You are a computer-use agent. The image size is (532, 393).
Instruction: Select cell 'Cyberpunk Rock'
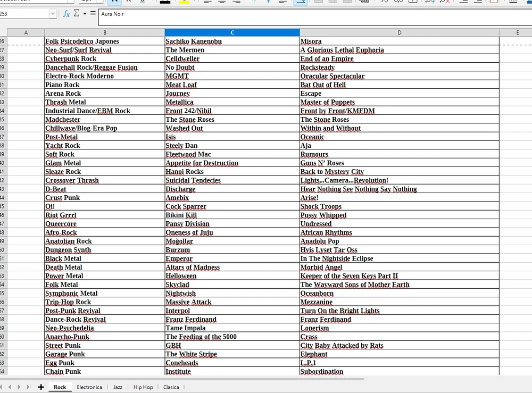pos(104,58)
